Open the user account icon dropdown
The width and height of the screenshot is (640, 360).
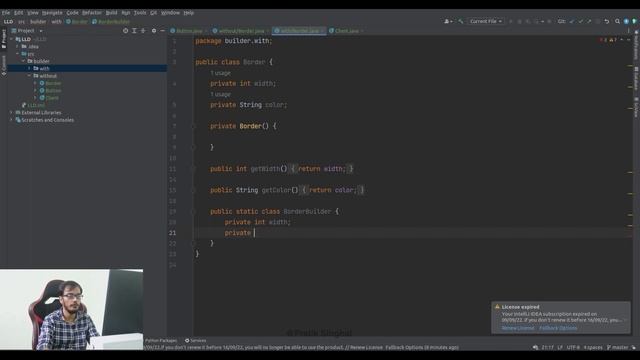[x=448, y=21]
